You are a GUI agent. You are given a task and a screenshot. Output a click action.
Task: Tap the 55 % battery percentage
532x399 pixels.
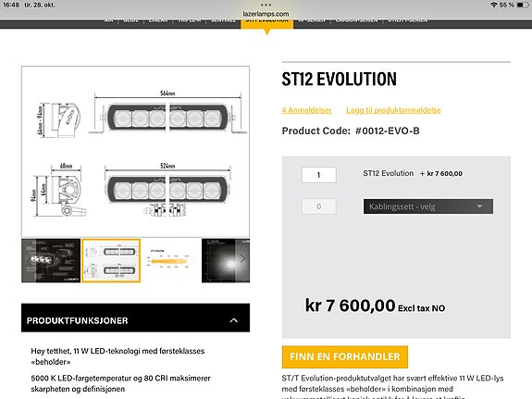506,5
